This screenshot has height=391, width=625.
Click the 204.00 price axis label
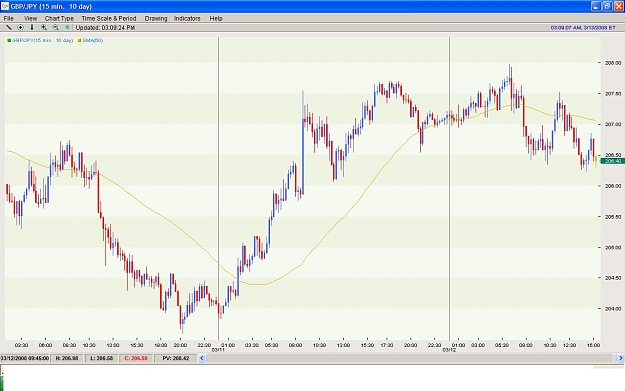pyautogui.click(x=613, y=308)
